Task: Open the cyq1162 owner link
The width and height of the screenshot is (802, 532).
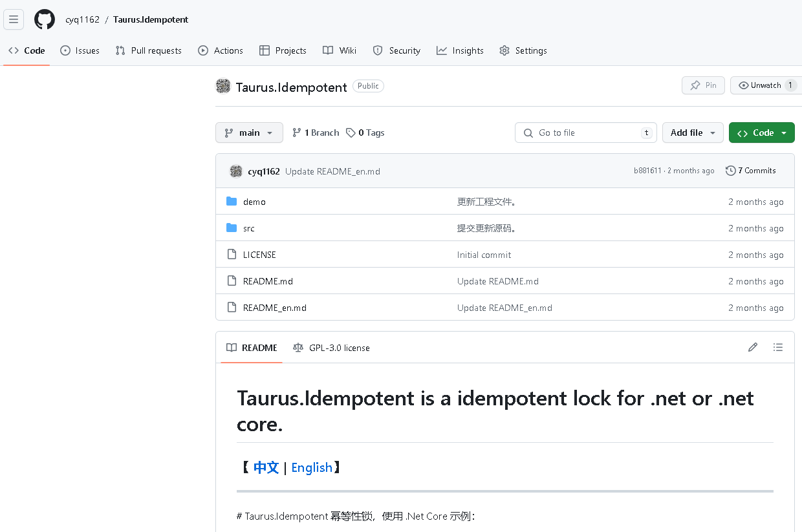Action: 82,19
